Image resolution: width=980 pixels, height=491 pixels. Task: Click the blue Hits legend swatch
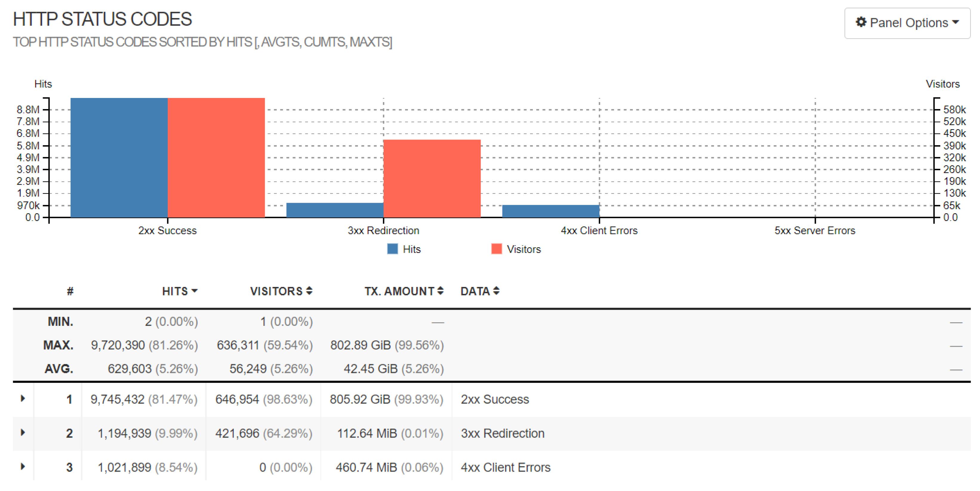tap(392, 249)
